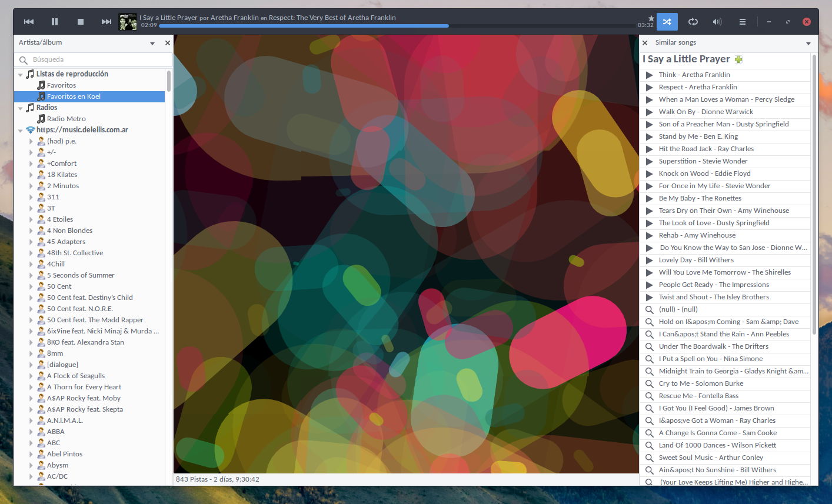The image size is (832, 504).
Task: Expand the AC/DC artist node
Action: [x=31, y=476]
